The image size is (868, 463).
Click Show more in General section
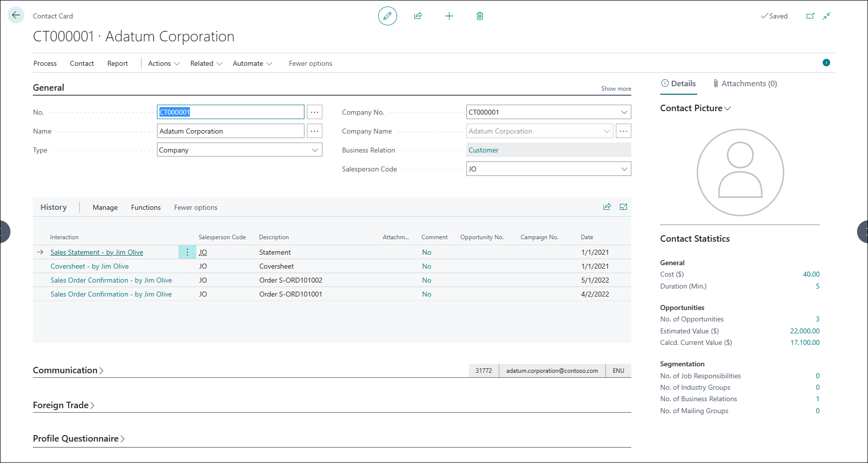[616, 89]
